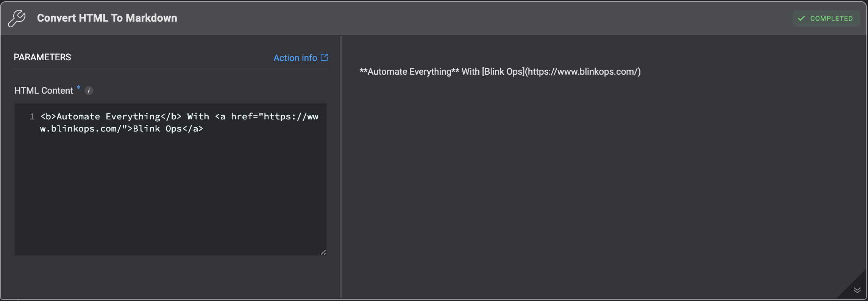868x301 pixels.
Task: Click the resize handle of the HTML editor
Action: coord(323,252)
